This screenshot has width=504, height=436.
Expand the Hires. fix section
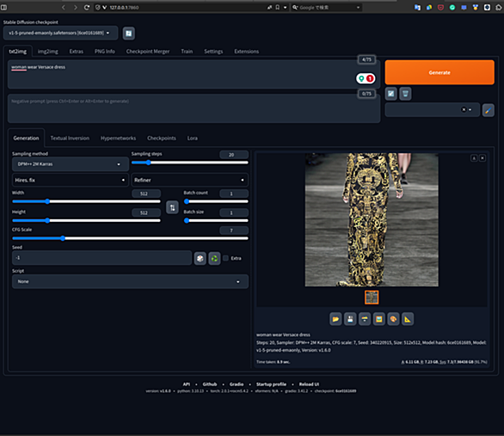pos(70,180)
